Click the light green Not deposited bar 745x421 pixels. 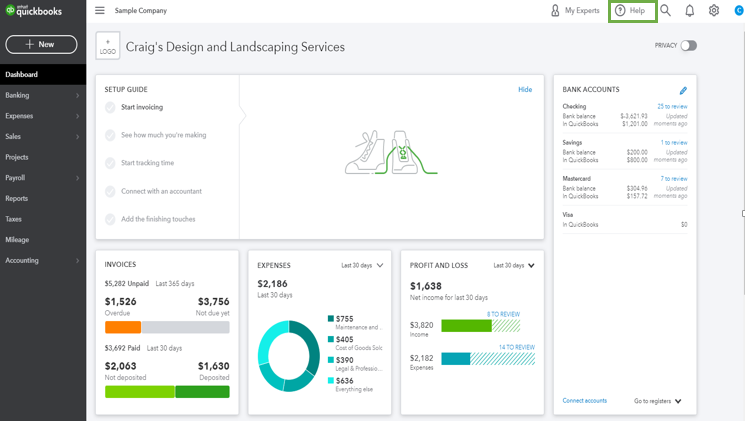(140, 392)
